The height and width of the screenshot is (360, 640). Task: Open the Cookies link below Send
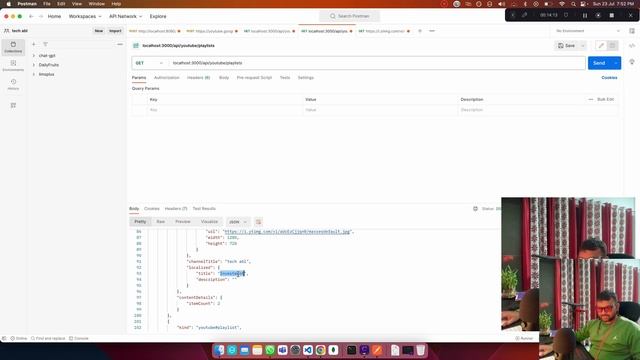[609, 78]
